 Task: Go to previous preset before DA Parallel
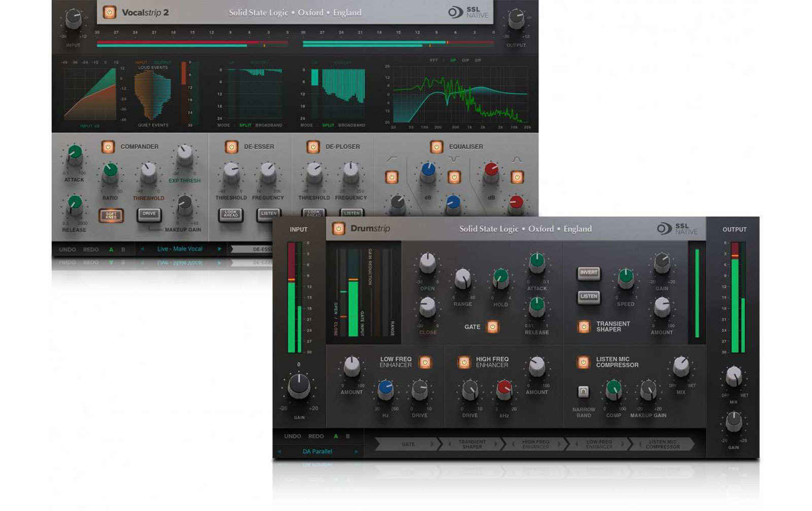(x=279, y=451)
